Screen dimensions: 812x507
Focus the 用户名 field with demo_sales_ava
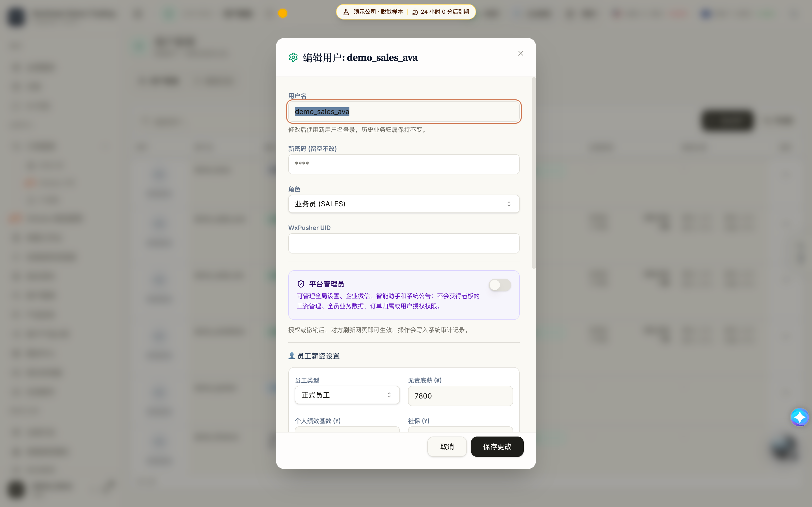[x=404, y=112]
